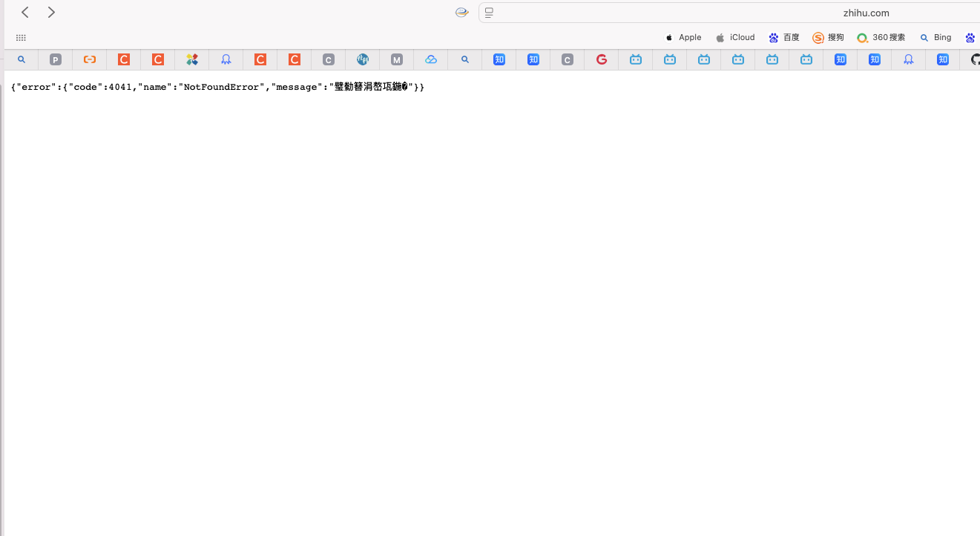Go forward to the next page

click(x=51, y=13)
